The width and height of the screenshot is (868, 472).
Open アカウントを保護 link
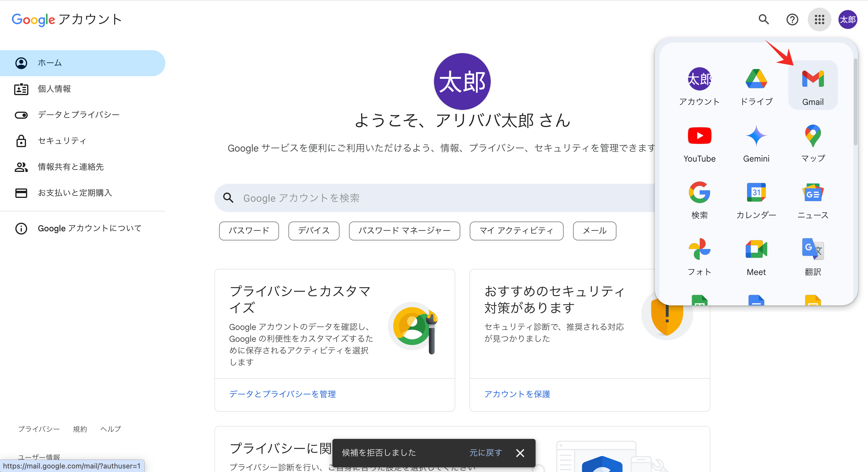pyautogui.click(x=517, y=394)
